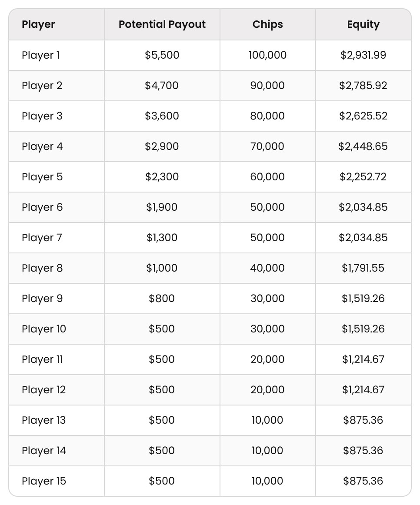
Task: Click the Potential Payout column header
Action: (162, 24)
